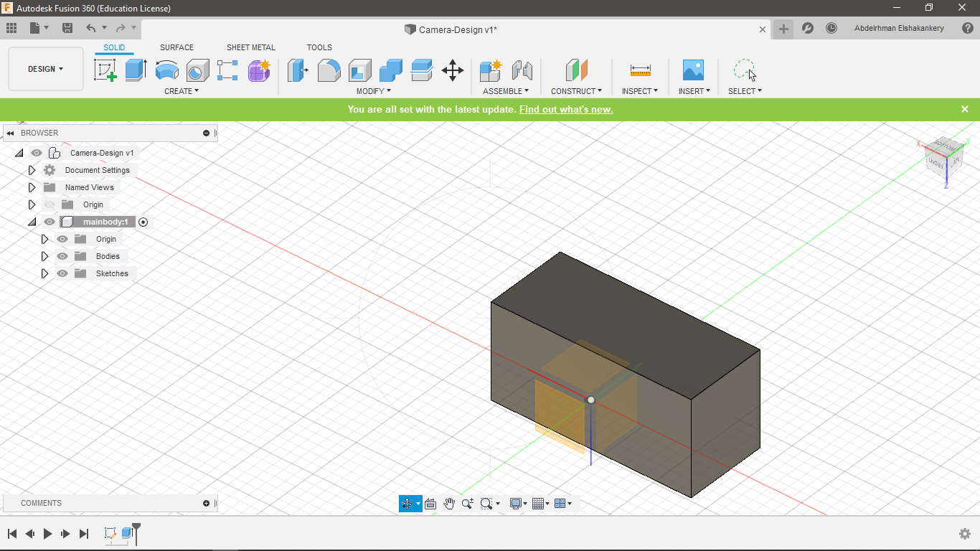Go to the timeline end
Viewport: 980px width, 551px height.
pyautogui.click(x=84, y=533)
